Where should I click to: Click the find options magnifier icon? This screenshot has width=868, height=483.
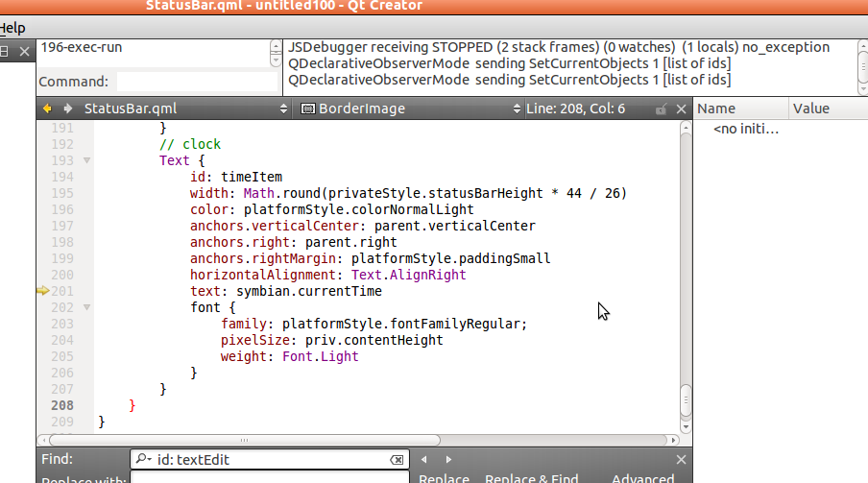pos(144,460)
